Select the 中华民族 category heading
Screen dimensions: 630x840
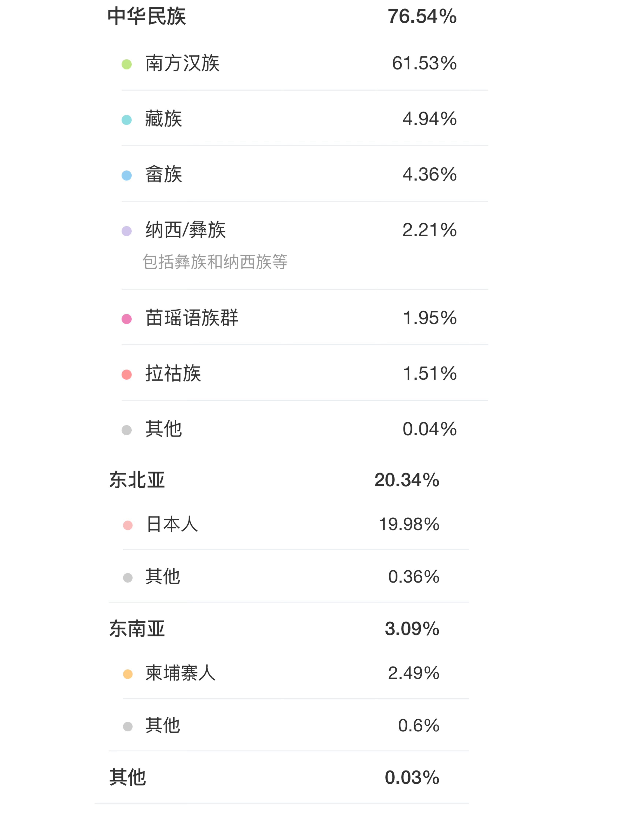point(147,16)
